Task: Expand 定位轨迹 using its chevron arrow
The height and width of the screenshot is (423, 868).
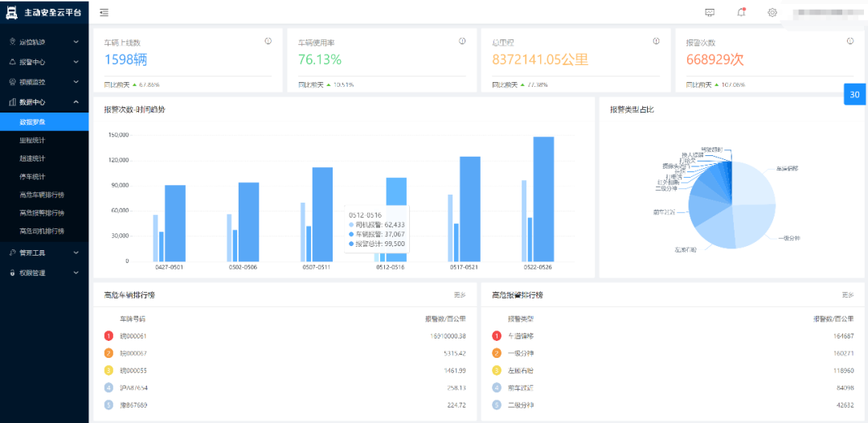Action: click(x=76, y=42)
